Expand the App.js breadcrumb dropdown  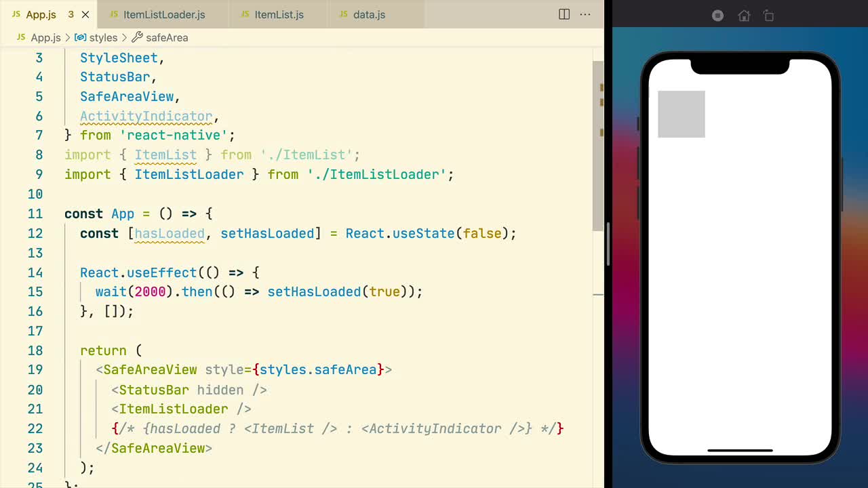click(45, 38)
